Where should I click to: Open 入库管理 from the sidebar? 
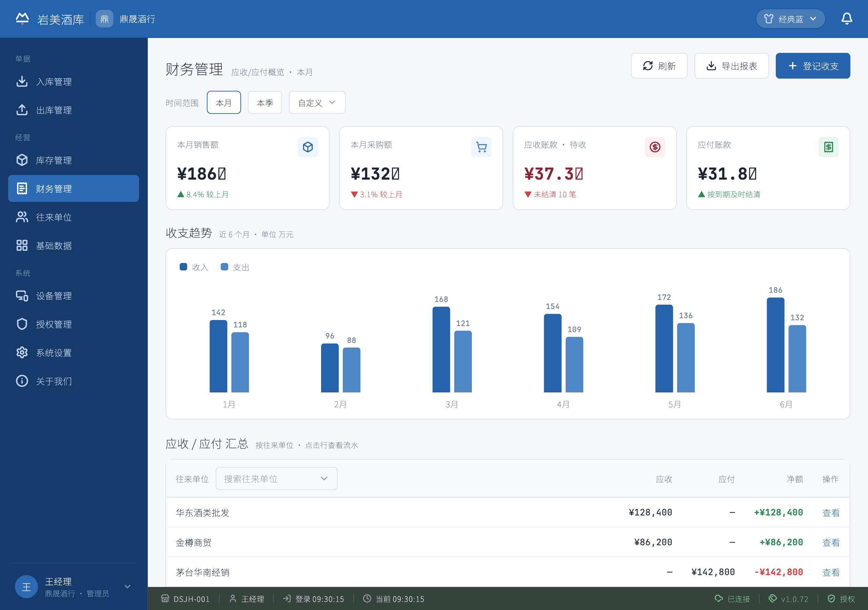coord(73,82)
